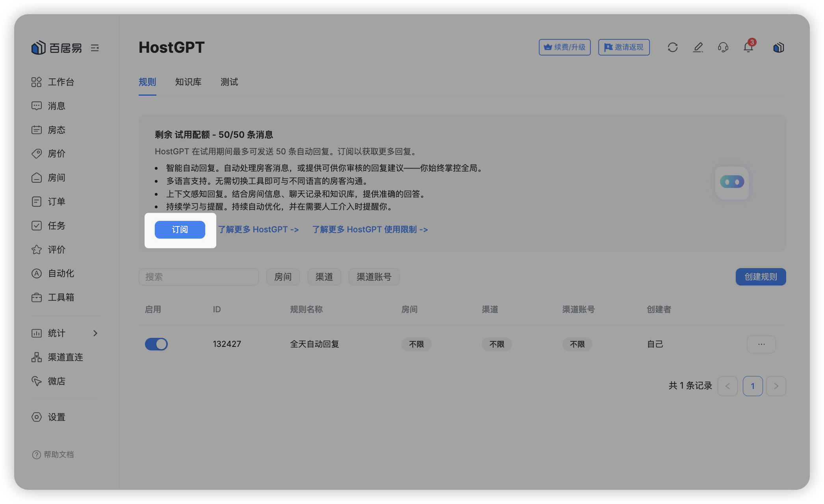Open the rule's more options button
824x504 pixels.
pyautogui.click(x=761, y=344)
